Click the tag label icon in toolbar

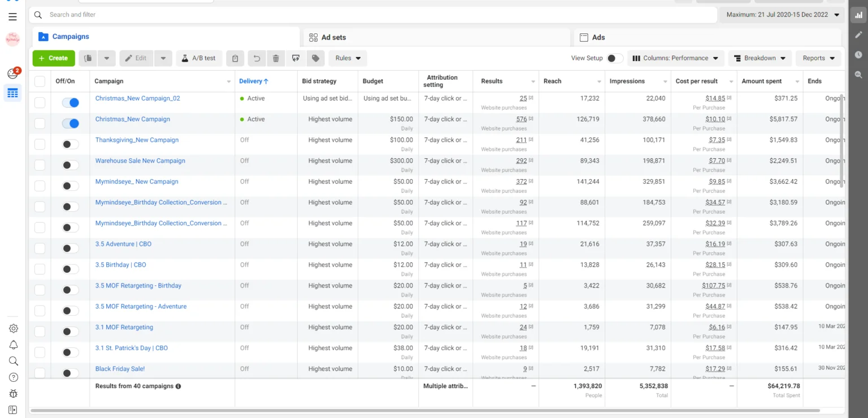tap(315, 58)
